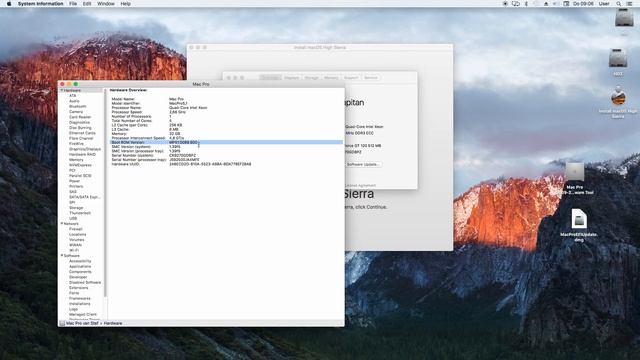The image size is (640, 360).
Task: Select Bluetooth in the sidebar
Action: pyautogui.click(x=78, y=106)
